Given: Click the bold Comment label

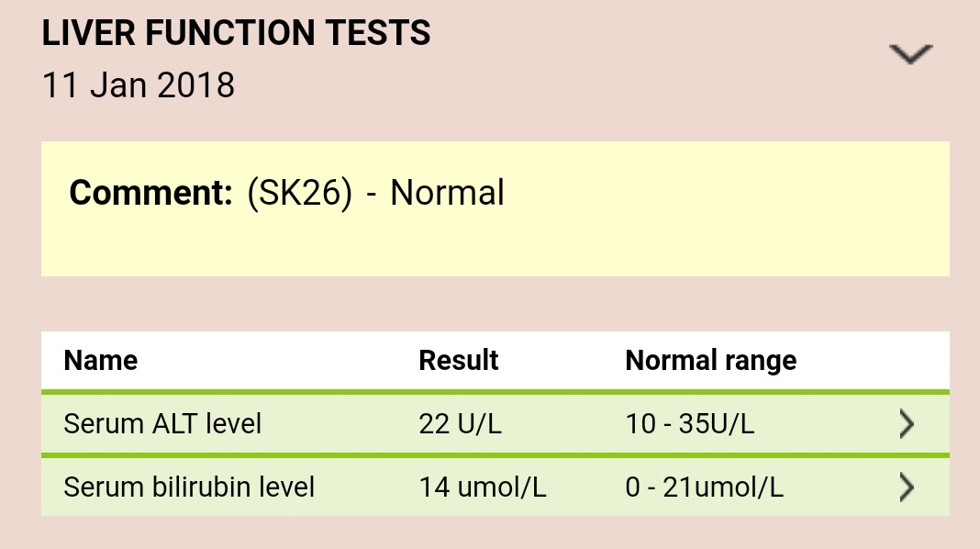Looking at the screenshot, I should 150,193.
